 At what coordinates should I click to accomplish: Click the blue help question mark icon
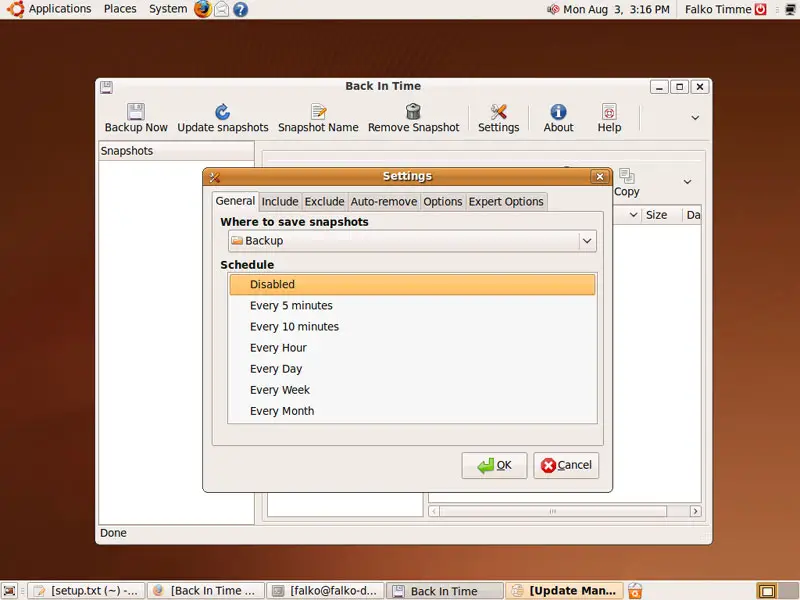(x=240, y=9)
